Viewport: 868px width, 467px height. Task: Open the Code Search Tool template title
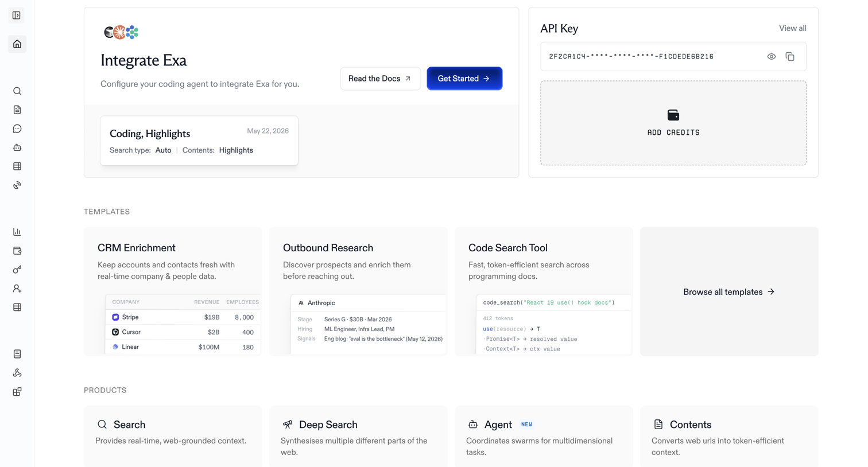[508, 248]
